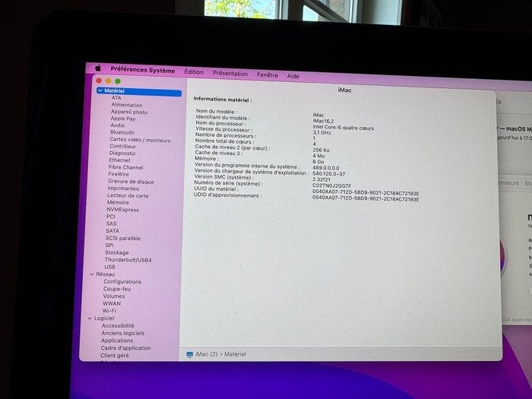This screenshot has width=532, height=399.
Task: Select SATA in the sidebar
Action: coord(112,231)
